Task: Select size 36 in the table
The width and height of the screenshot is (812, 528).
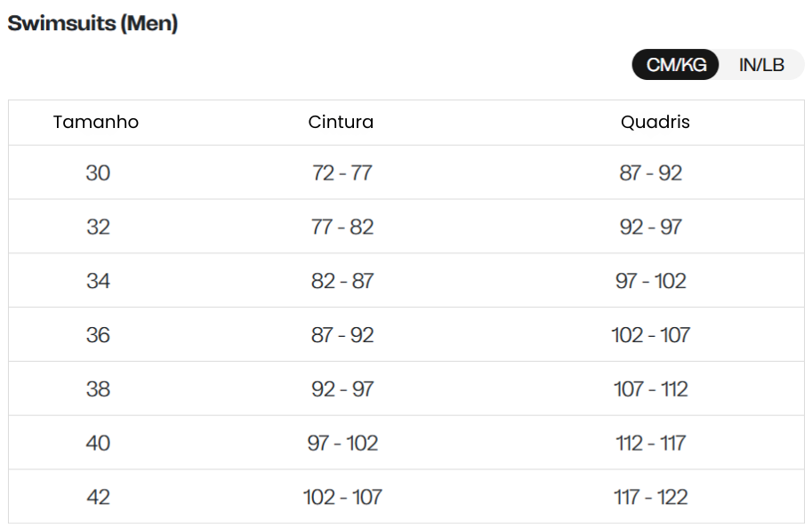Action: pos(98,335)
